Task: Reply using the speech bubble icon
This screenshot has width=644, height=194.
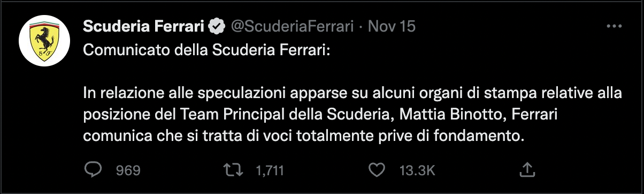Action: pos(94,170)
